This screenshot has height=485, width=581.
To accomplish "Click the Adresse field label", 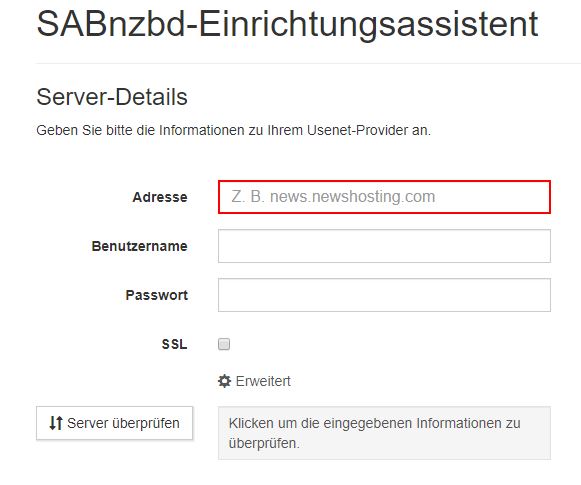I will pyautogui.click(x=160, y=197).
